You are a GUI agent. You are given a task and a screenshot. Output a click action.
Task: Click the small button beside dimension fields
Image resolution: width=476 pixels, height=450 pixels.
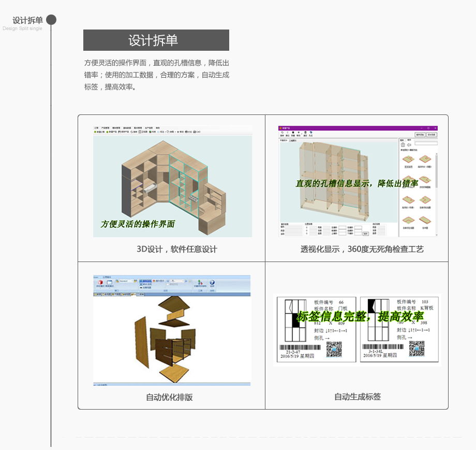tap(365, 233)
